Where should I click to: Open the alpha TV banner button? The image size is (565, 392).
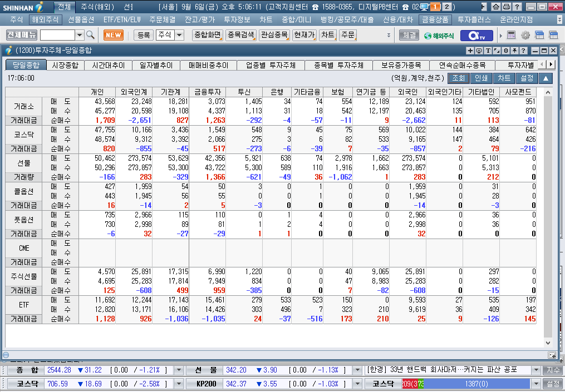[x=476, y=35]
